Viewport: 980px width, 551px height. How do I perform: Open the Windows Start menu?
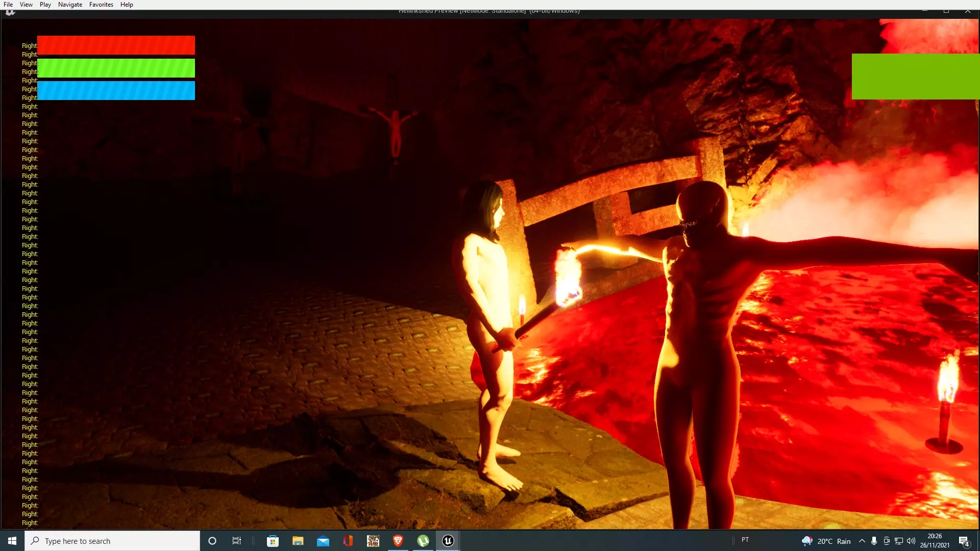(12, 541)
